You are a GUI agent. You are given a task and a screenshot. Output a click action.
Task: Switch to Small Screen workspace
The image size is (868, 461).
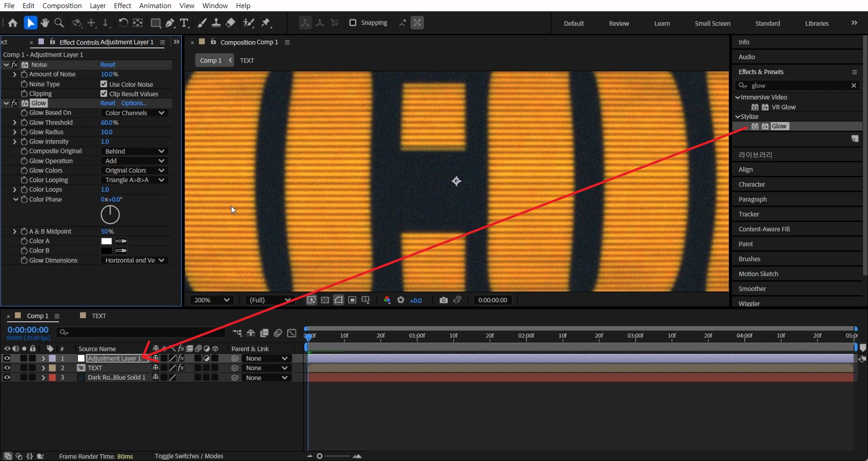tap(712, 24)
